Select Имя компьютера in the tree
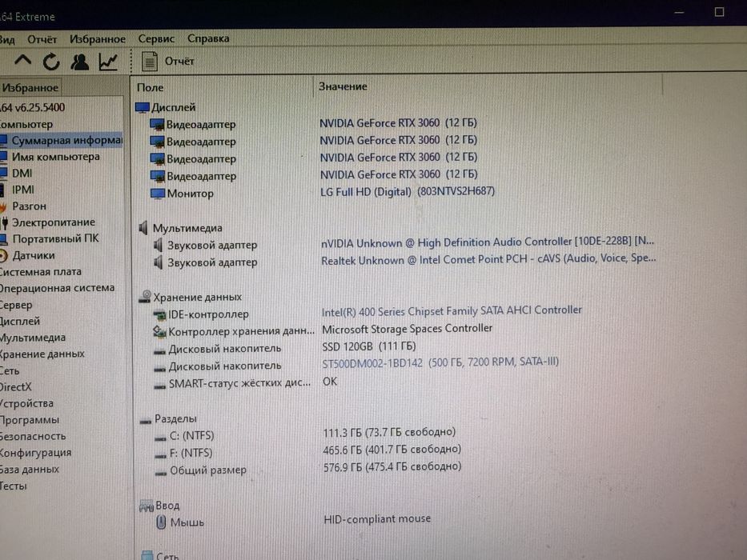Image resolution: width=747 pixels, height=560 pixels. 50,157
